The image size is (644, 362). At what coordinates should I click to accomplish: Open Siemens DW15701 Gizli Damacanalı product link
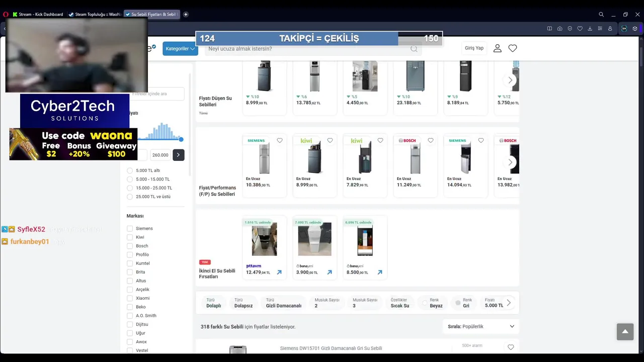tap(331, 348)
